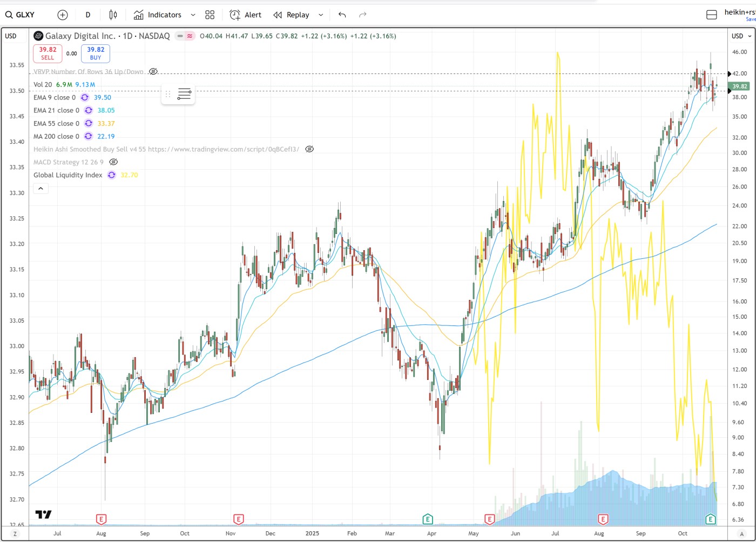Collapse the indicator legend list
Image resolution: width=756 pixels, height=542 pixels.
(40, 189)
